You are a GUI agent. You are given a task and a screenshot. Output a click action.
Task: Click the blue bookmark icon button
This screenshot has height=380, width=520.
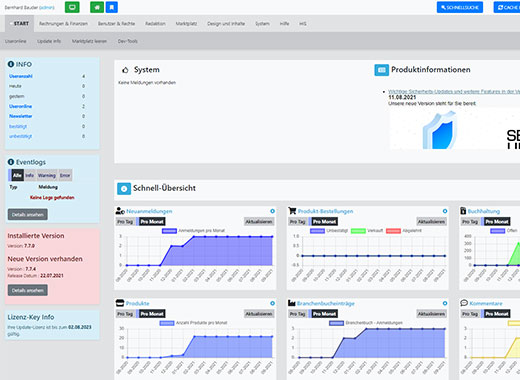click(x=112, y=7)
